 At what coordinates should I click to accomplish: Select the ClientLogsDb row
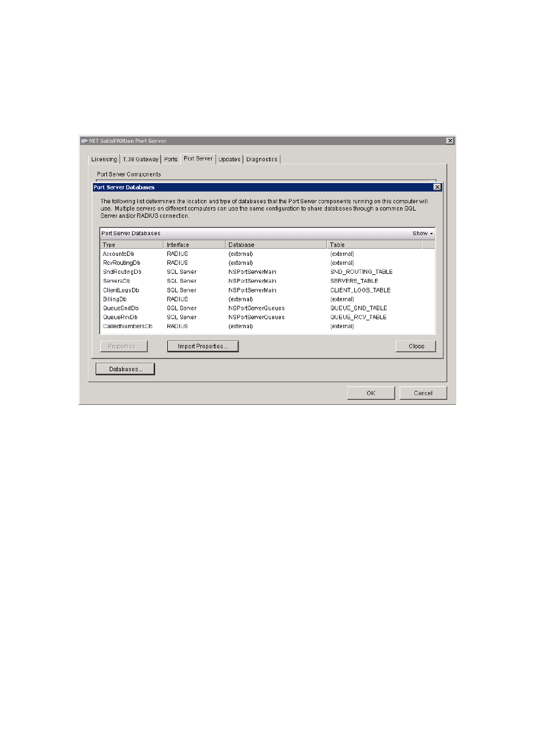coord(268,290)
